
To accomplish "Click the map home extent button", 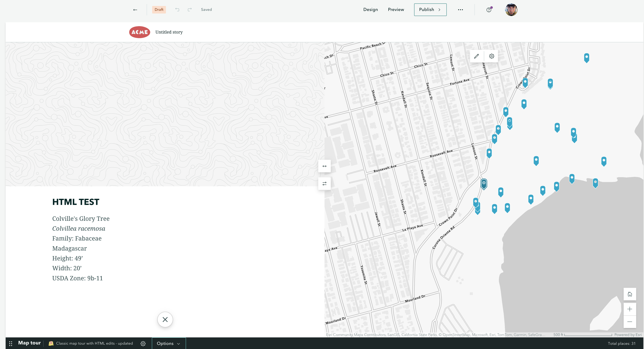I will click(629, 294).
